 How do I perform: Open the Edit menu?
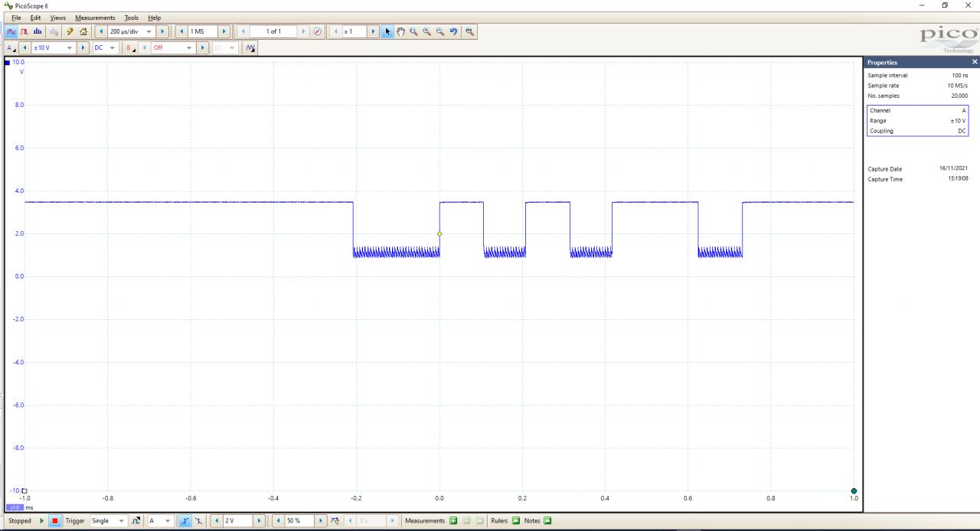click(x=35, y=18)
